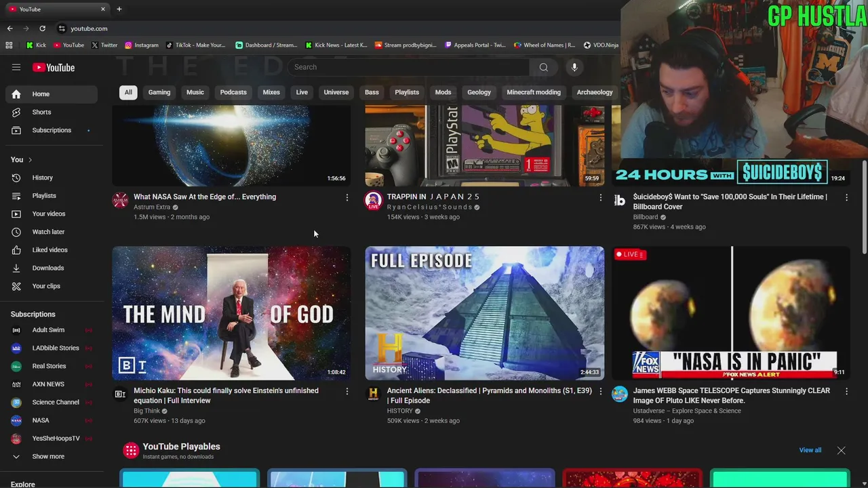Reload the page in browser
This screenshot has height=488, width=868.
[42, 28]
